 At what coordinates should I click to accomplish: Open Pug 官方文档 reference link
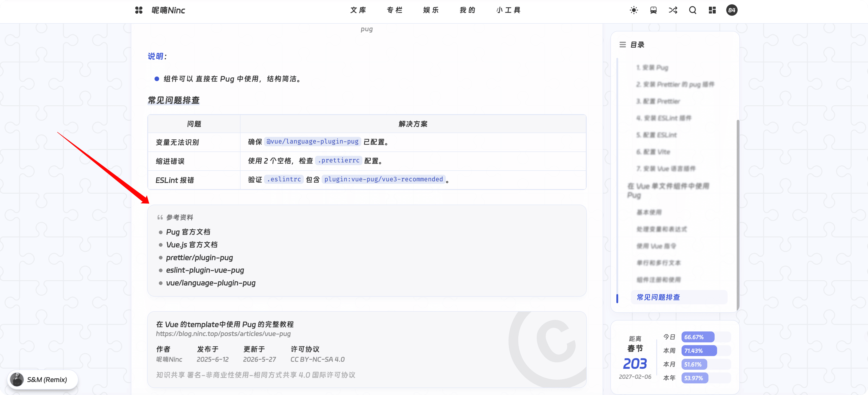click(188, 232)
